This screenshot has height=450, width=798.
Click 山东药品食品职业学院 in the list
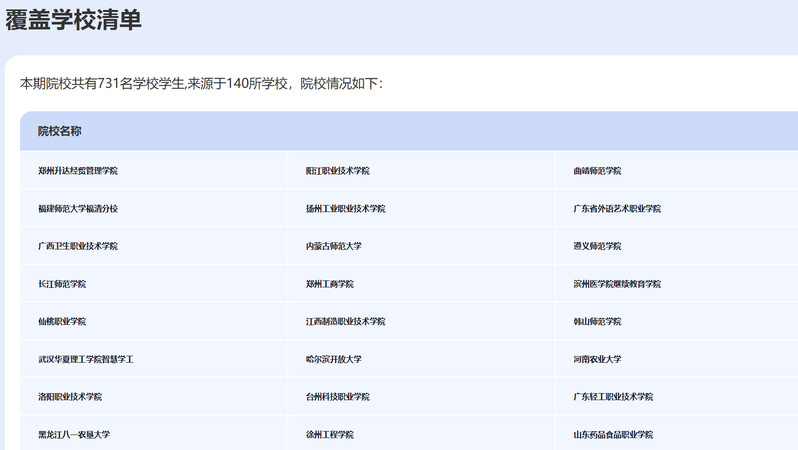click(x=613, y=435)
